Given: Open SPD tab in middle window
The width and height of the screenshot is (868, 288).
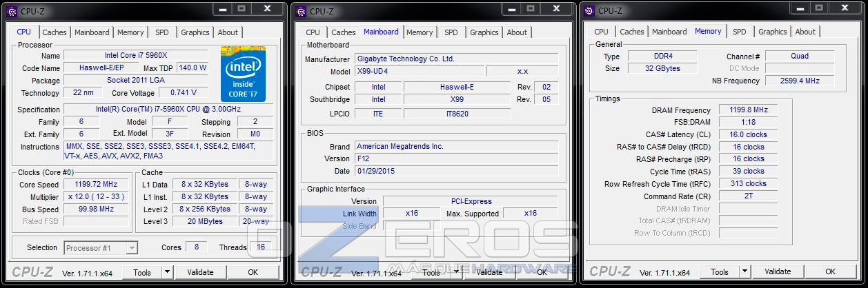Looking at the screenshot, I should click(x=451, y=32).
